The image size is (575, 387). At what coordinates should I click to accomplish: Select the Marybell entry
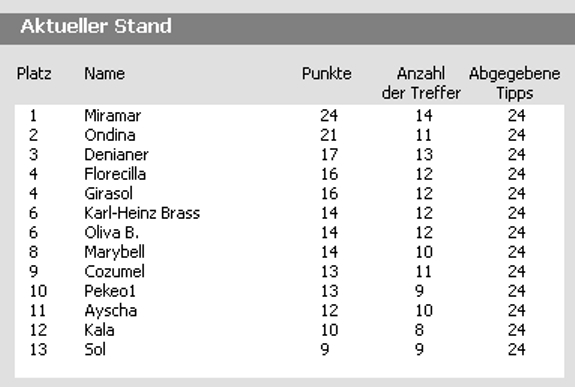point(114,252)
